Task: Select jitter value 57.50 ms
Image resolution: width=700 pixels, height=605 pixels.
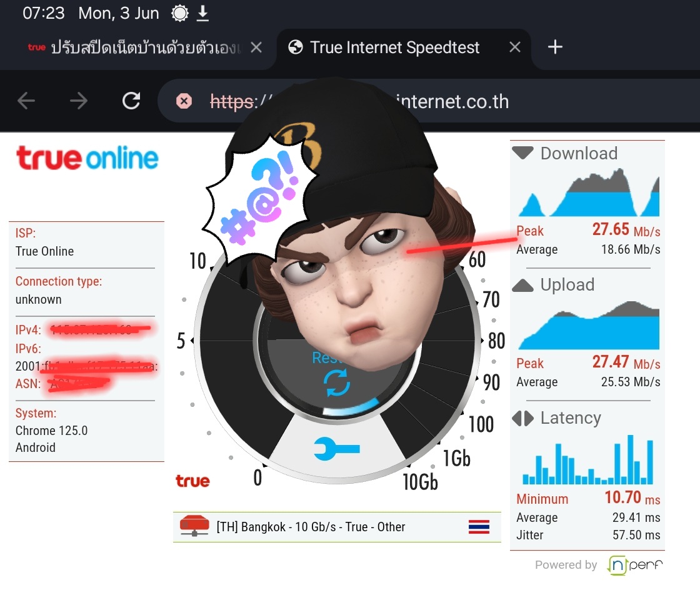Action: click(636, 535)
